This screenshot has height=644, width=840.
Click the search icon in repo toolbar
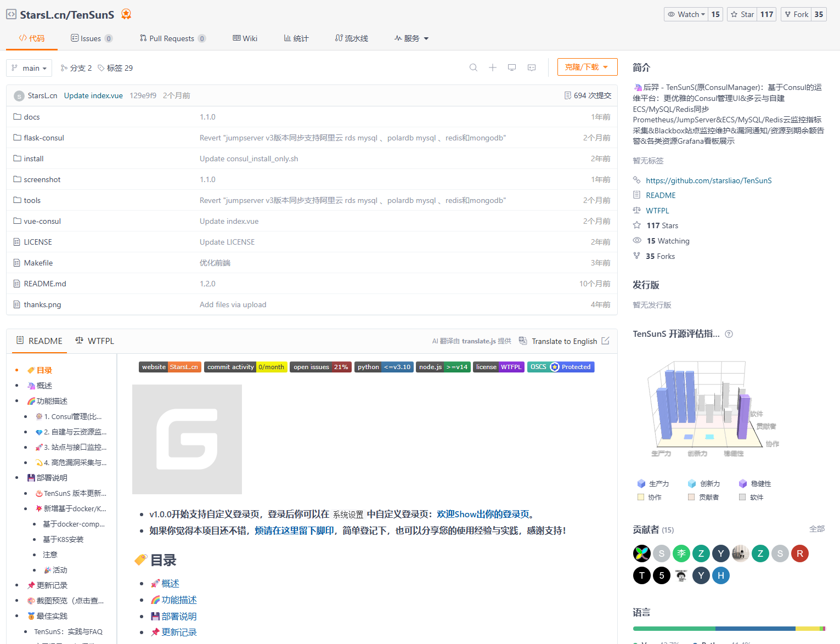click(473, 67)
